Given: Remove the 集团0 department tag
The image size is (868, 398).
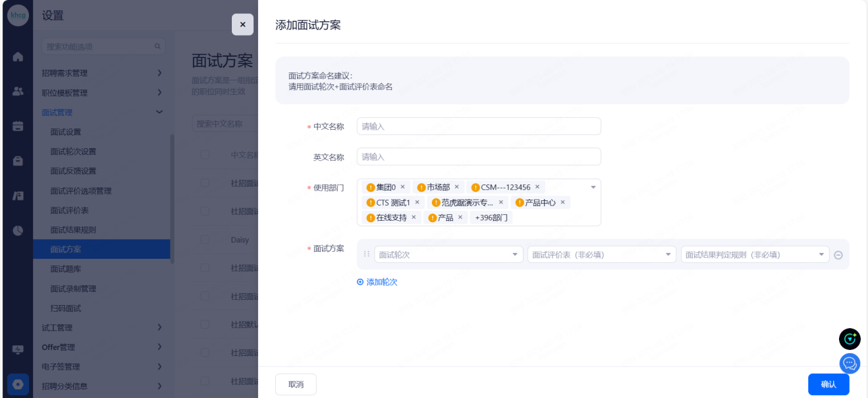Looking at the screenshot, I should click(402, 187).
